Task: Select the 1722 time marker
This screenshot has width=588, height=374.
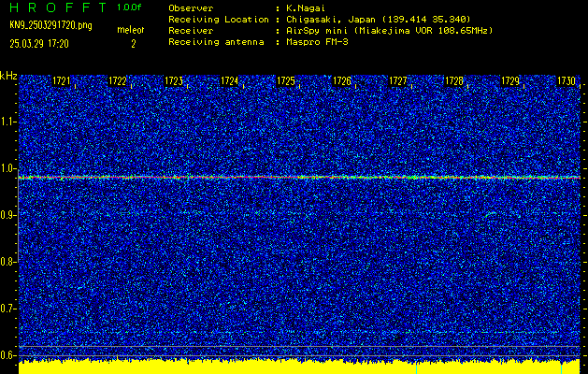Action: pos(118,81)
